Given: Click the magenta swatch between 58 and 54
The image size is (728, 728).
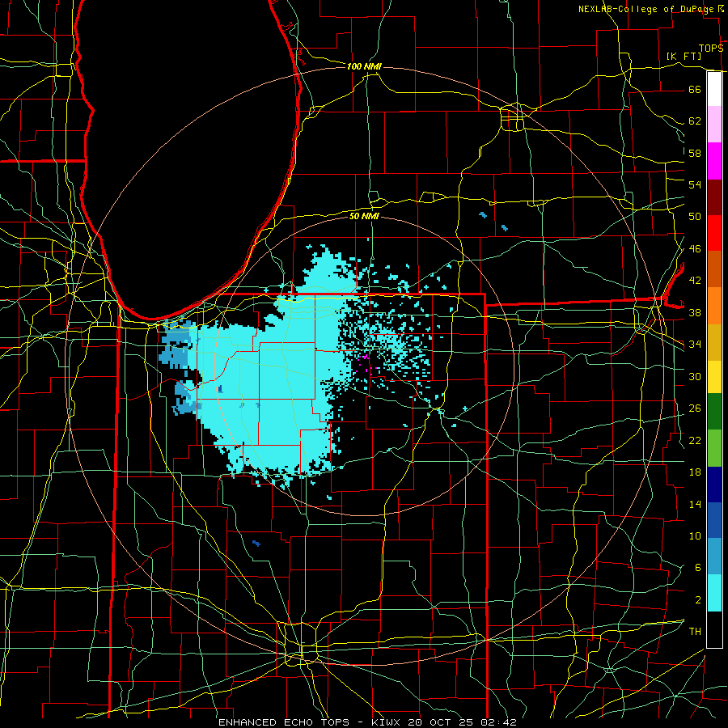Looking at the screenshot, I should click(714, 161).
